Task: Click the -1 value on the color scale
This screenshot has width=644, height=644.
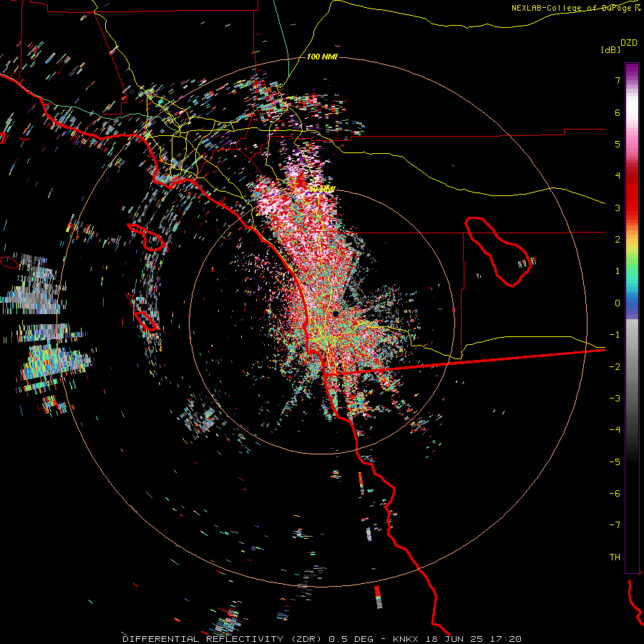Action: click(615, 335)
